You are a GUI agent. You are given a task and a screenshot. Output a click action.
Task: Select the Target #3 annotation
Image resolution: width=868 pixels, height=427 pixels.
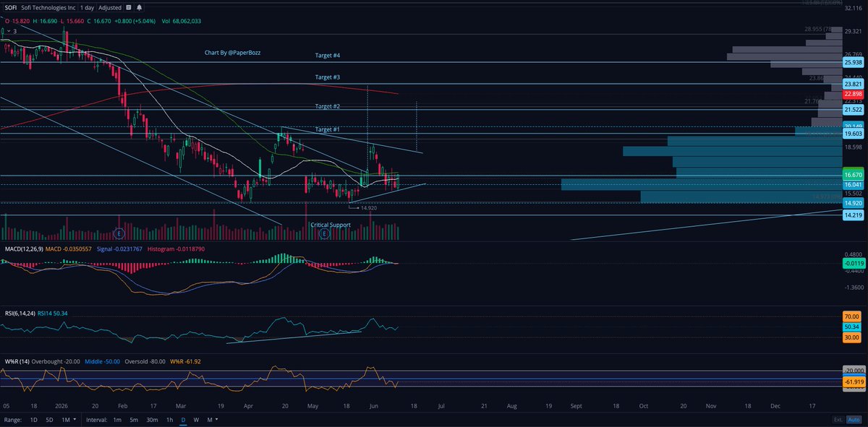pos(328,77)
